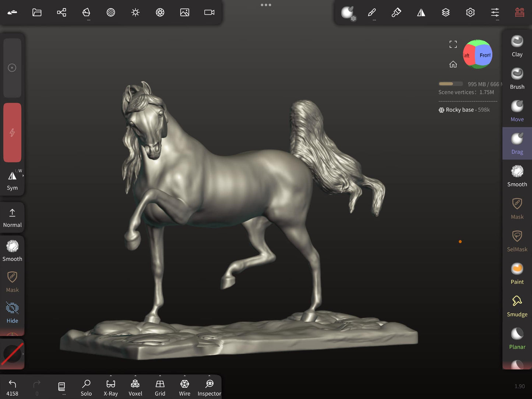Expand the three-dots top handle
This screenshot has width=532, height=399.
tap(266, 5)
